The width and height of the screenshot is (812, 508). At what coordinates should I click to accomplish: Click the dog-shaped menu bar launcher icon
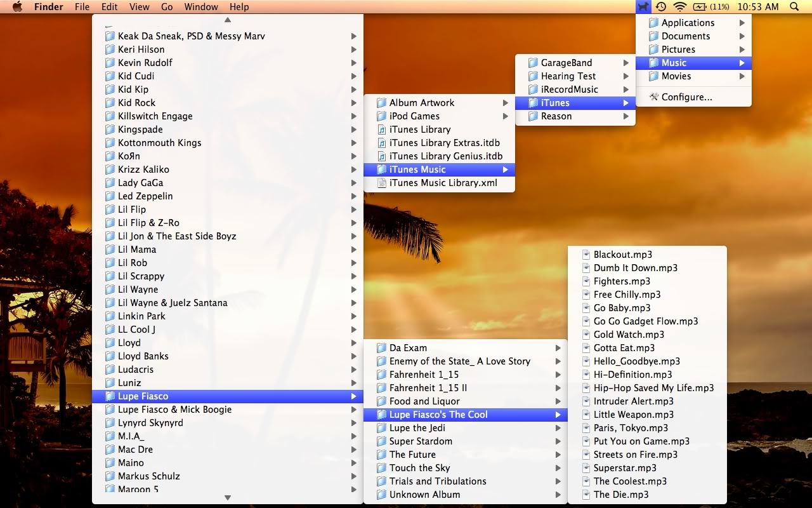pyautogui.click(x=644, y=7)
